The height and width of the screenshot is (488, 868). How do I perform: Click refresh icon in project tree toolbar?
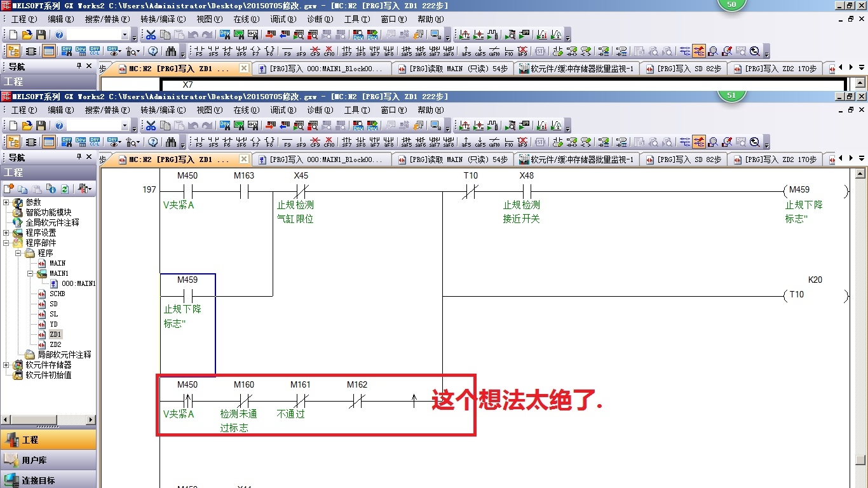coord(64,189)
